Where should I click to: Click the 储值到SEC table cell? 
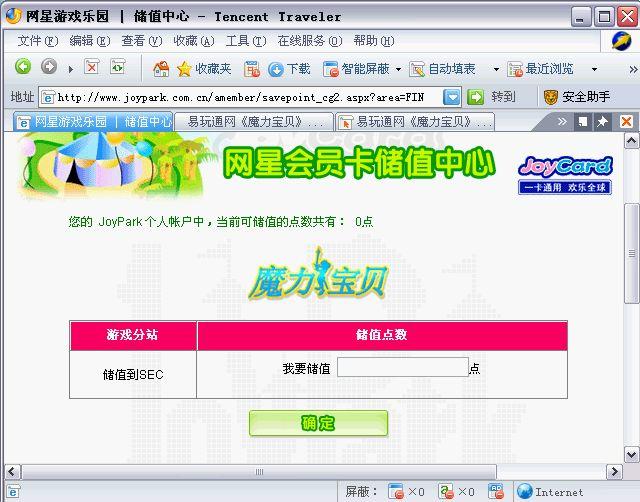click(x=133, y=374)
